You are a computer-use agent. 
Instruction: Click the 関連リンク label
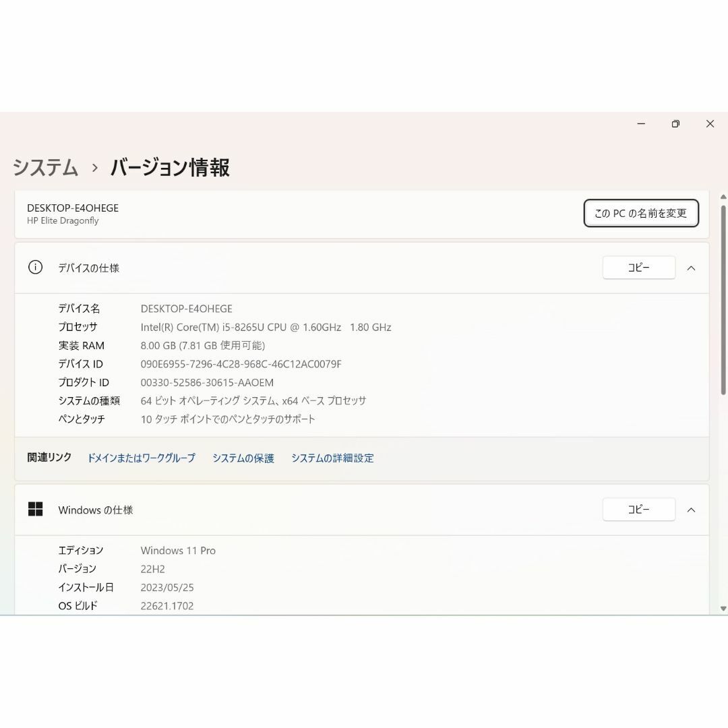tap(49, 457)
